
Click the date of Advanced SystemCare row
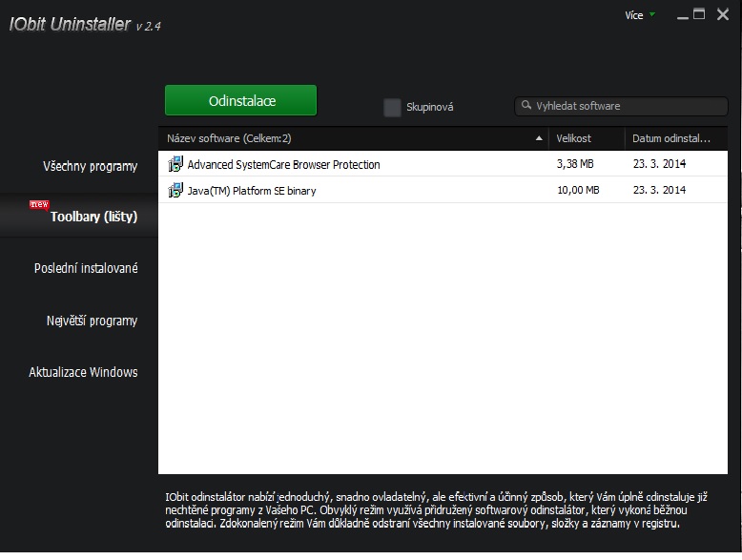click(x=659, y=164)
